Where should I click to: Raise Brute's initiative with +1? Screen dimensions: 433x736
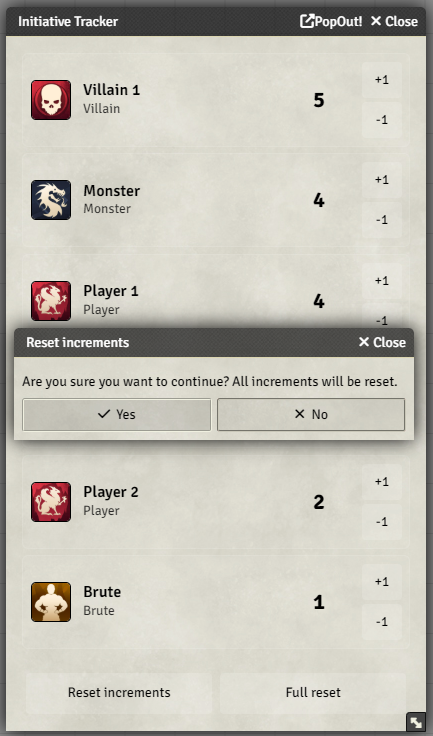point(382,582)
